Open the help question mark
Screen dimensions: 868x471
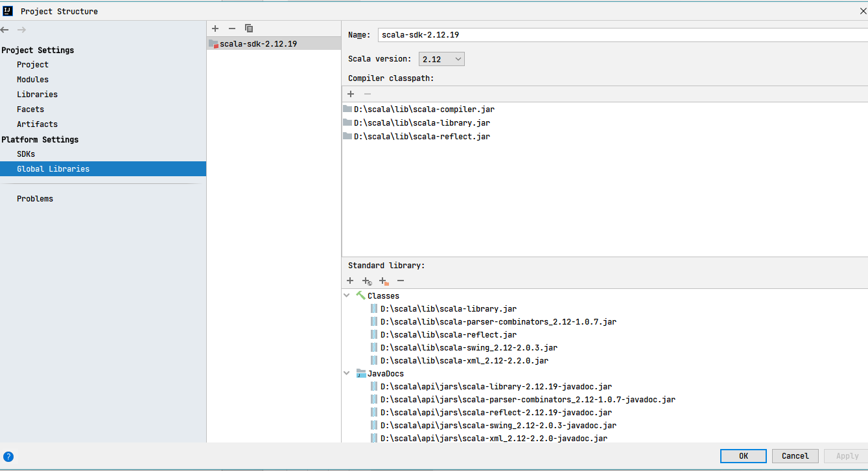(8, 457)
